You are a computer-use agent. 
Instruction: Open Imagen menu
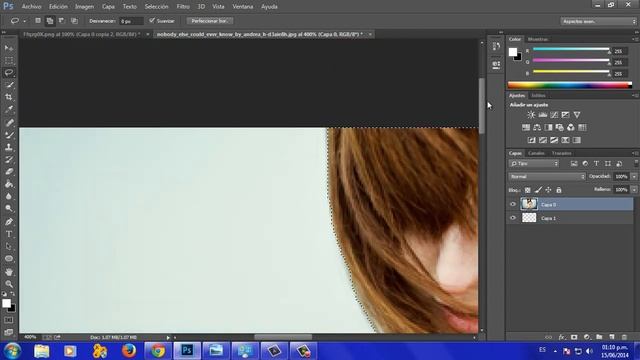[x=84, y=7]
